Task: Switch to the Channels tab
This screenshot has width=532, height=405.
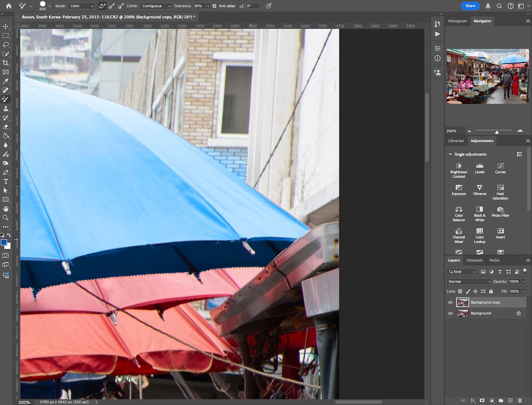Action: [x=474, y=260]
